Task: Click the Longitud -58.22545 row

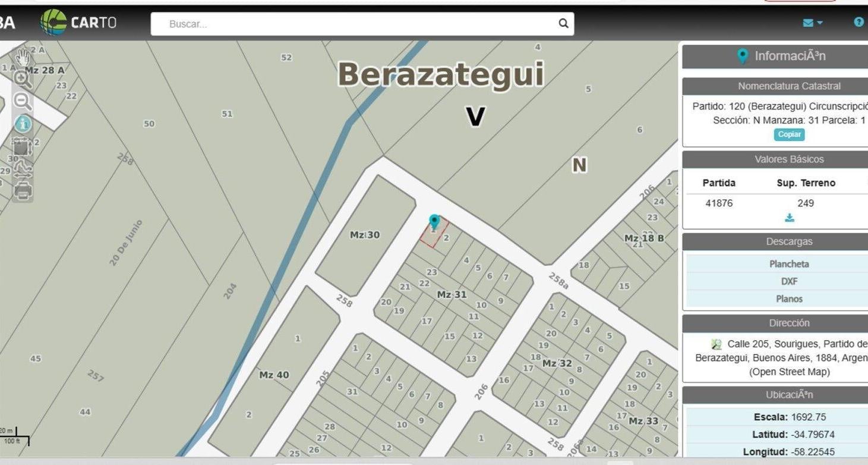Action: [x=777, y=451]
